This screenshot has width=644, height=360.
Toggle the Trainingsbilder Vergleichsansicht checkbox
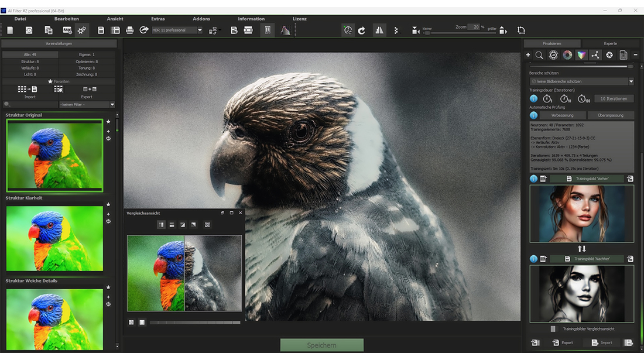pyautogui.click(x=553, y=329)
